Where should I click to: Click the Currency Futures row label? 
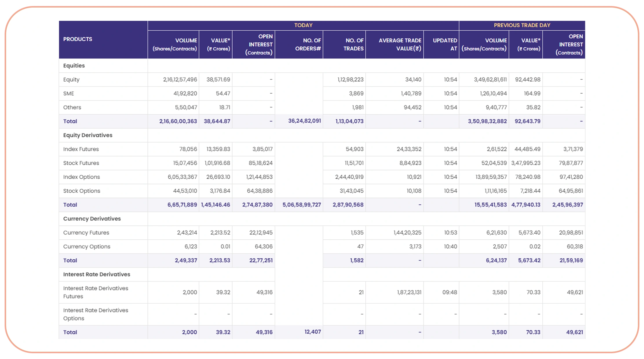point(86,232)
